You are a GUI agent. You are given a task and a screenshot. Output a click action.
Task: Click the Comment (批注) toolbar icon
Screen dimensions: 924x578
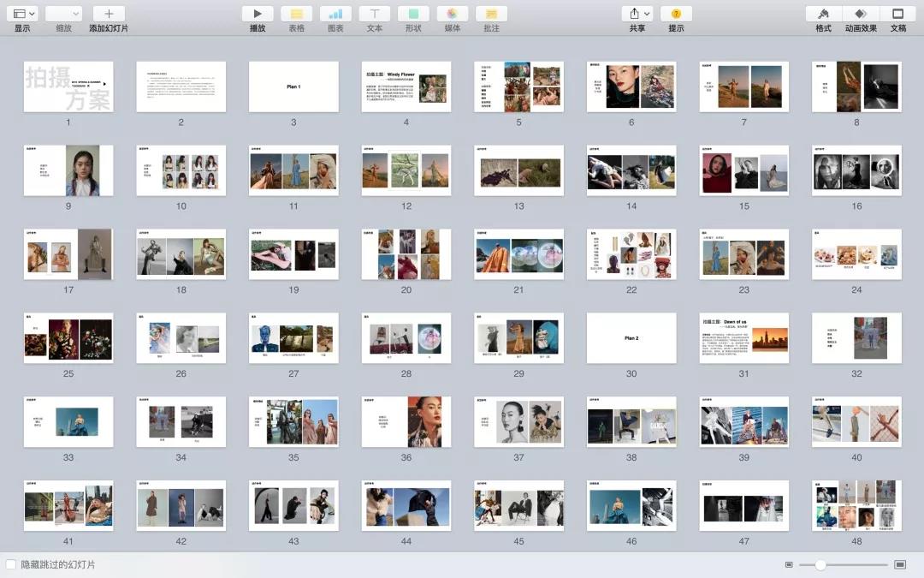(491, 14)
